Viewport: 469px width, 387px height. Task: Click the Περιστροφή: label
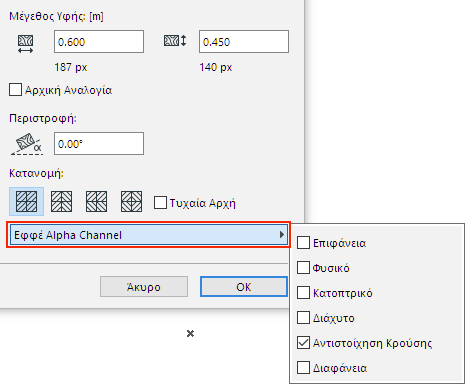(x=43, y=118)
